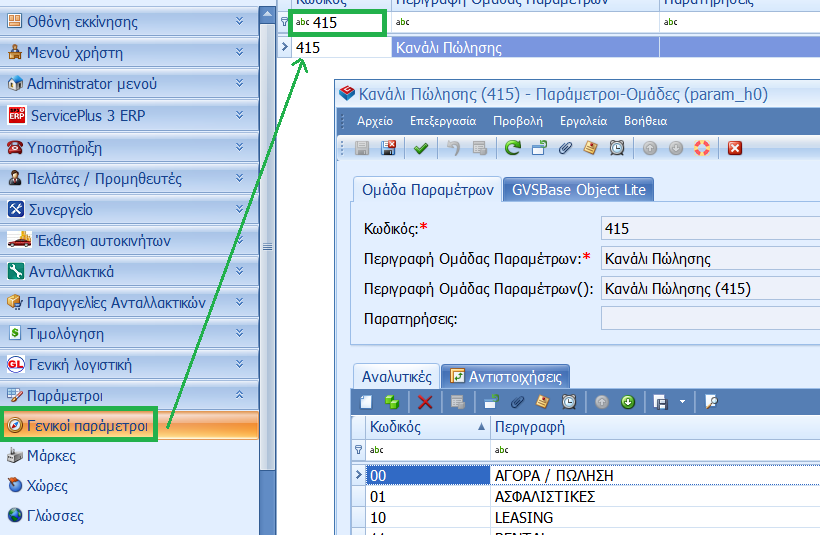Click the green cubes icon in Αναλυτικές toolbar
This screenshot has height=535, width=820.
[x=392, y=402]
